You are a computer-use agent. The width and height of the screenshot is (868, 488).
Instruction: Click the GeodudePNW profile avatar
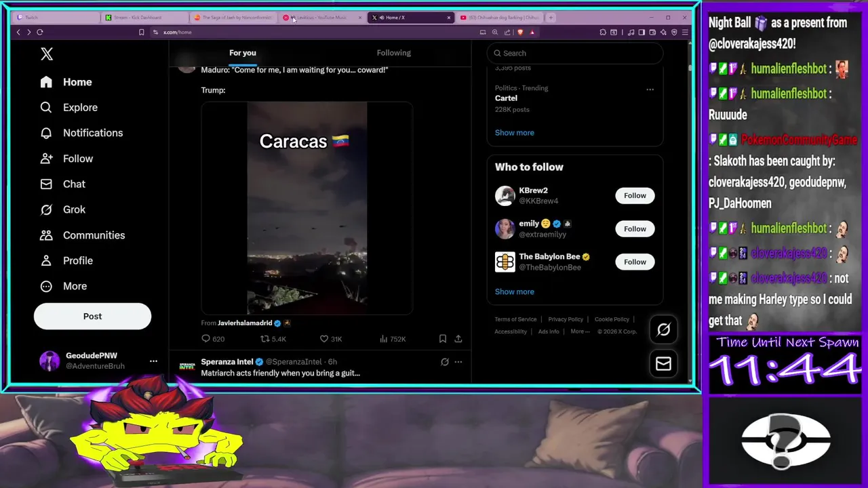[x=50, y=361]
